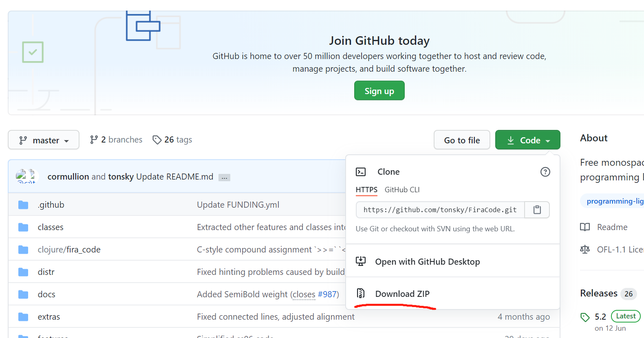The width and height of the screenshot is (644, 338).
Task: Collapse the green Code dropdown
Action: coord(527,140)
